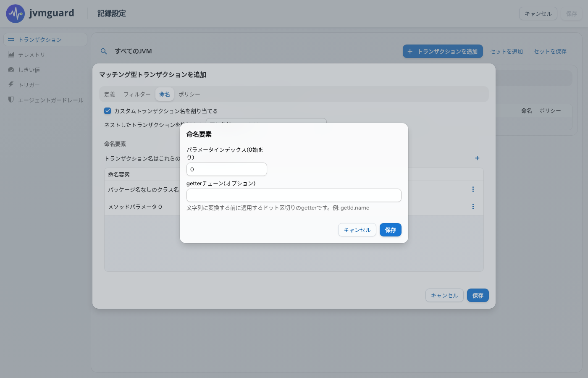Switch to the 定義 tab
The image size is (588, 378).
coord(110,94)
